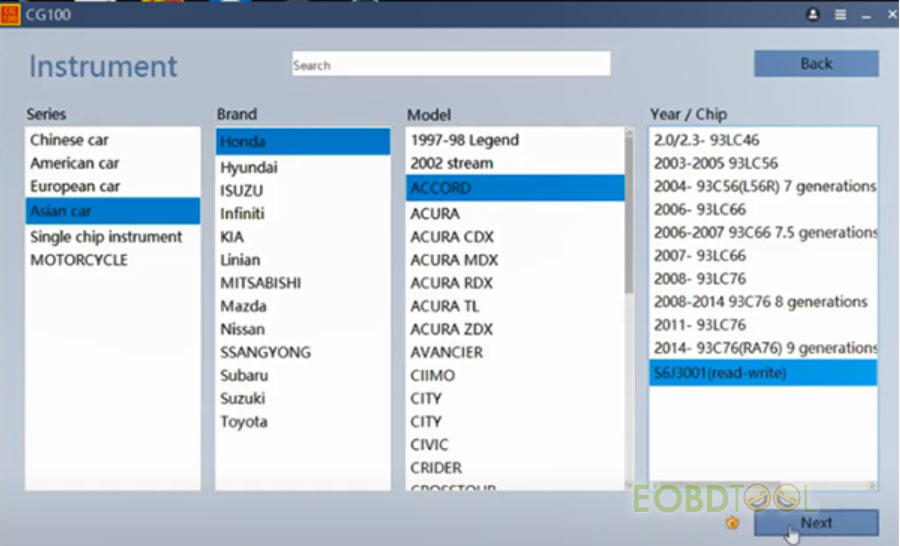Viewport: 900px width, 546px height.
Task: Select Mazda brand
Action: (x=303, y=306)
